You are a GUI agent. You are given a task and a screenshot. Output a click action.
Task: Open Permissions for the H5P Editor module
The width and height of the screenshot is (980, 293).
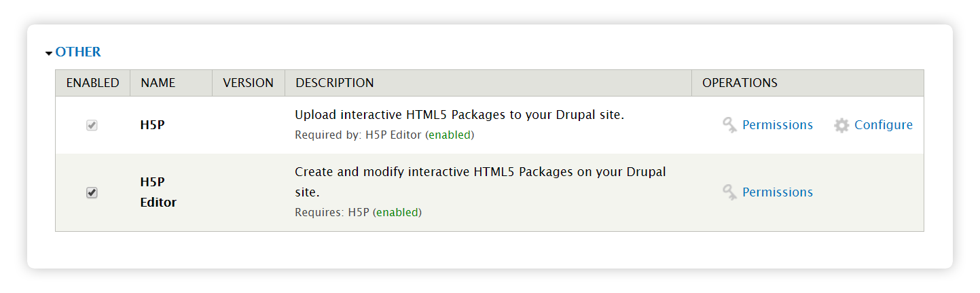pyautogui.click(x=778, y=192)
